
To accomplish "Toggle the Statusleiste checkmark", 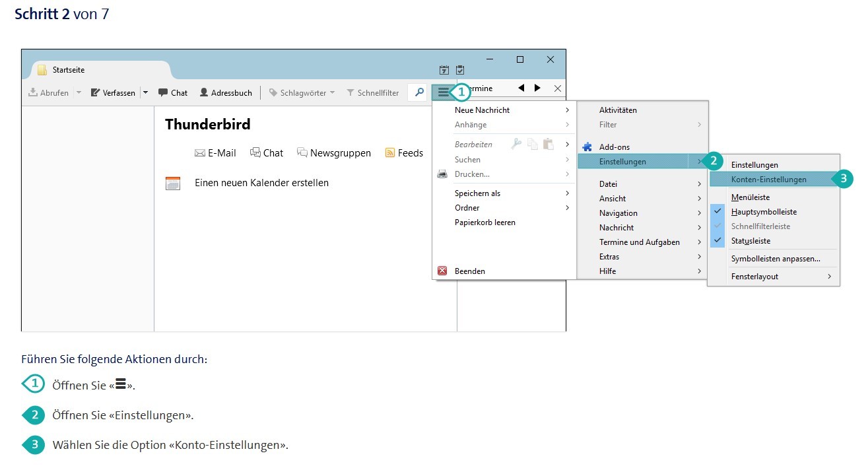I will 718,241.
